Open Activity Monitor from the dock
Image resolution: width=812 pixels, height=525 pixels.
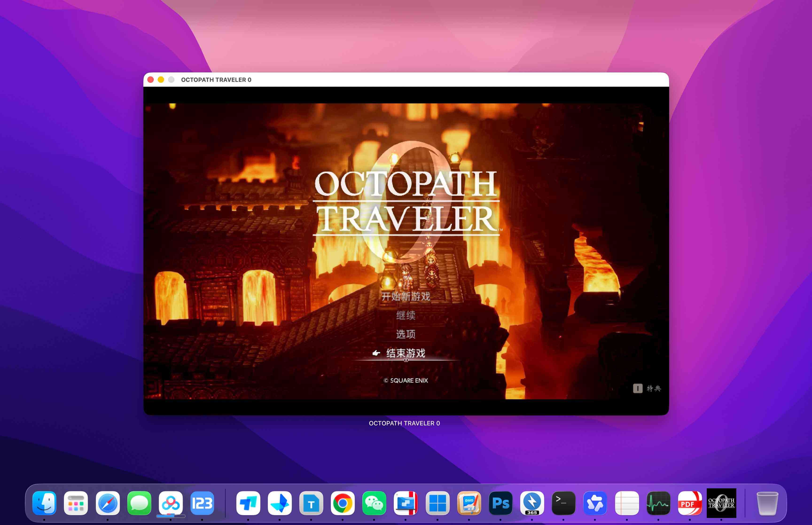coord(658,503)
